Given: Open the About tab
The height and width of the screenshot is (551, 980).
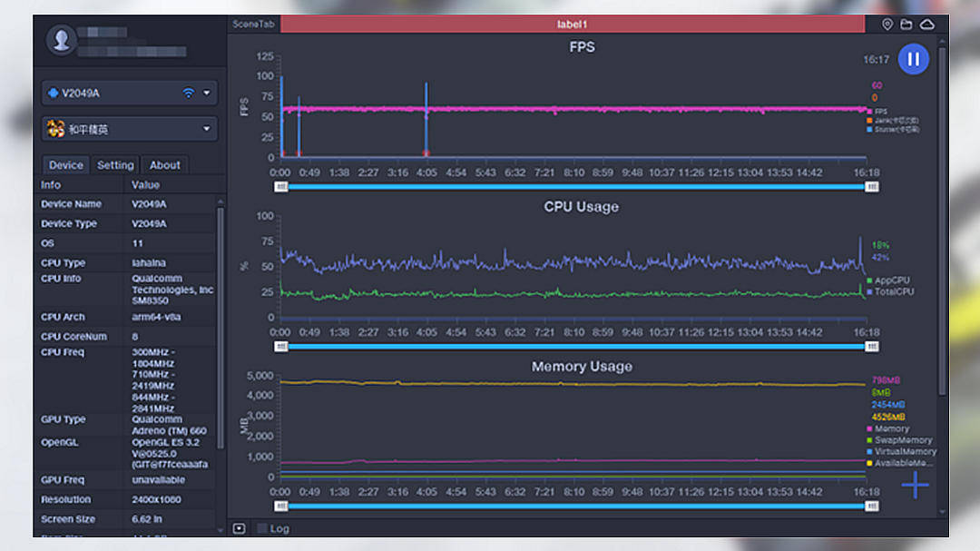Looking at the screenshot, I should 164,165.
